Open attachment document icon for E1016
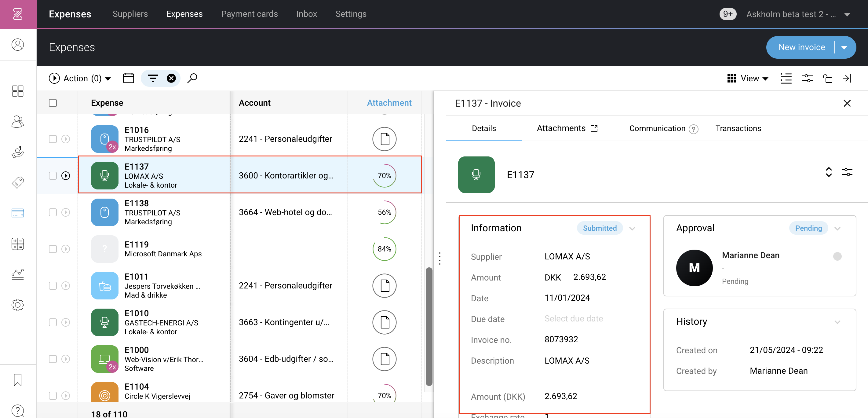 click(384, 139)
